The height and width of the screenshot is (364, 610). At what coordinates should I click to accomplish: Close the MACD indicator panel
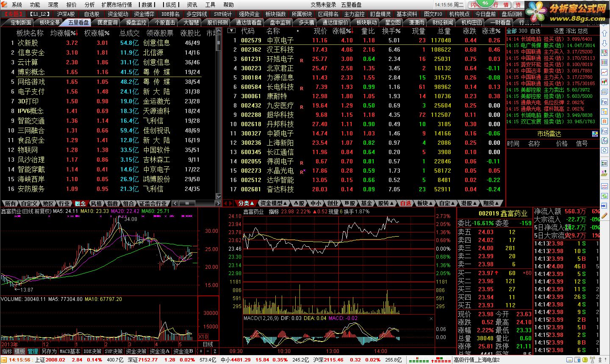tap(431, 318)
